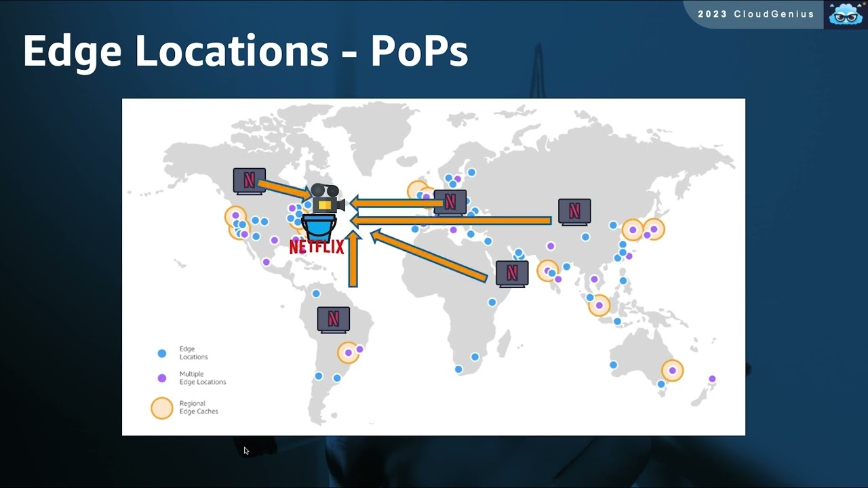Click the purple Multiple Edge Locations legend dot
Screen dimensions: 868x488
click(162, 378)
